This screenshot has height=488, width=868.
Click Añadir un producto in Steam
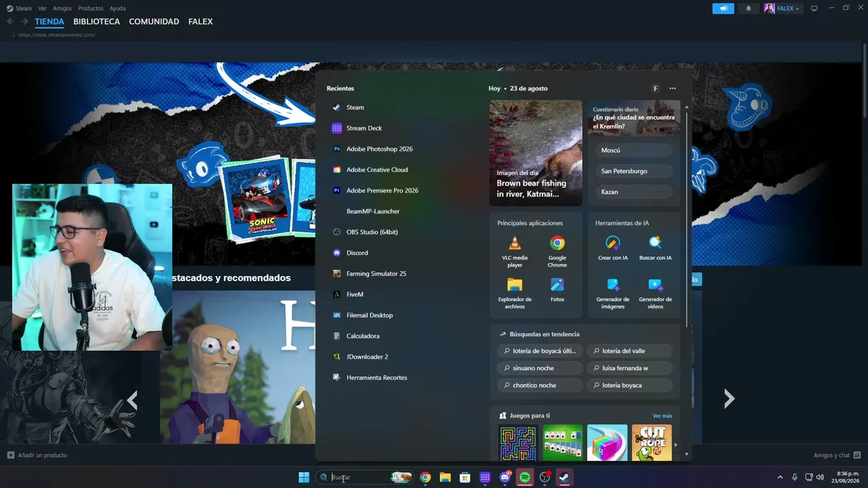coord(37,455)
